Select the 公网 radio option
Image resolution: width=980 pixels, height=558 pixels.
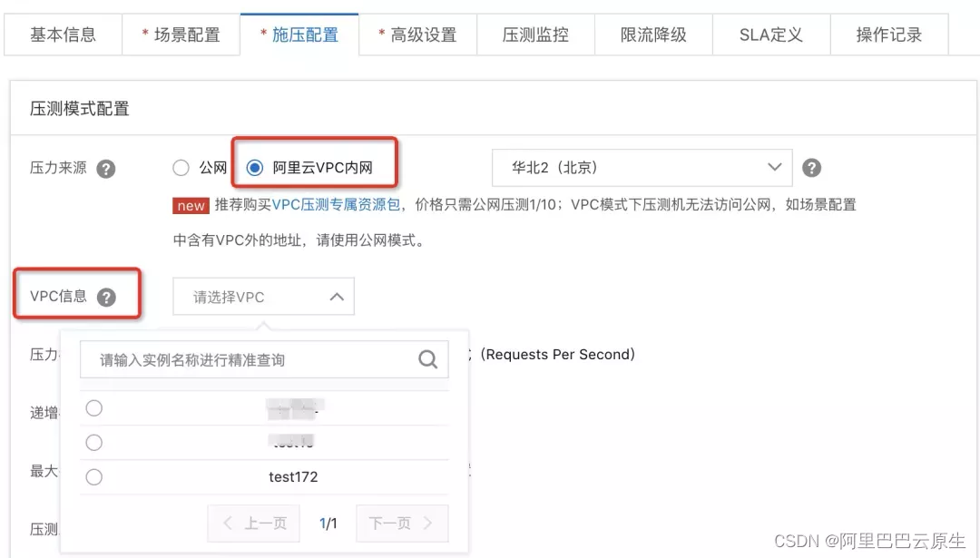(x=181, y=168)
